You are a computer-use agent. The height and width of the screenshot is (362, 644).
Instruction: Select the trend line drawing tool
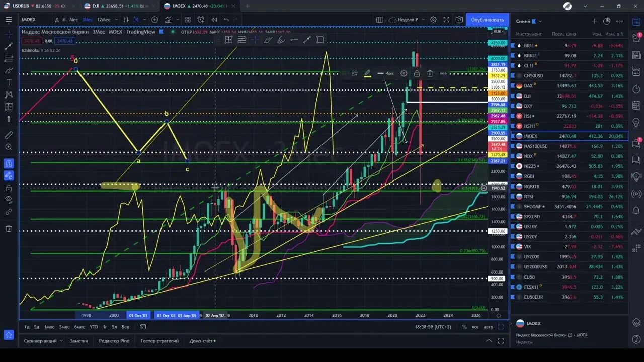(9, 46)
